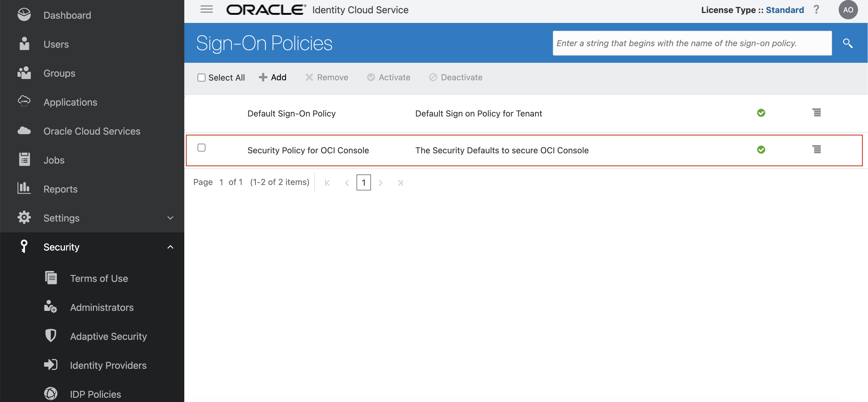Click the Applications cloud icon
The height and width of the screenshot is (402, 868).
pyautogui.click(x=24, y=101)
